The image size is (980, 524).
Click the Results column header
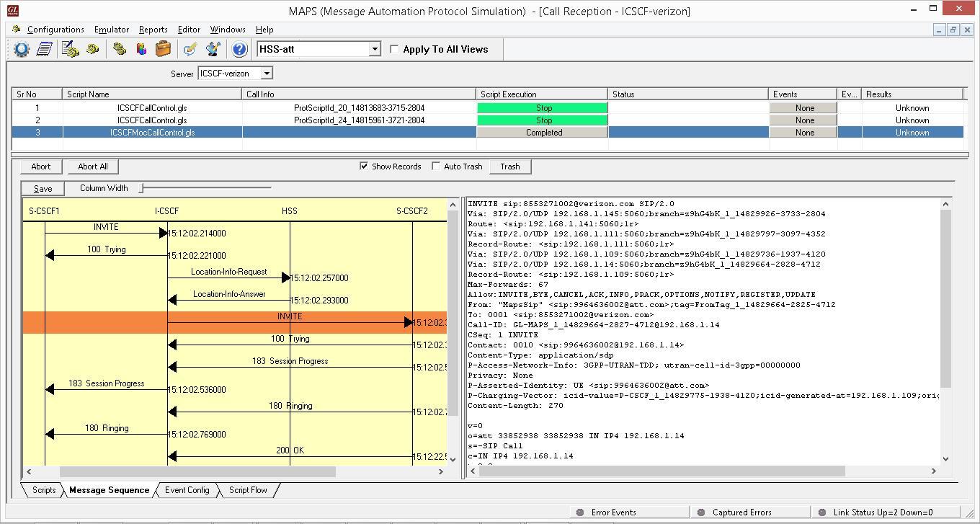912,94
